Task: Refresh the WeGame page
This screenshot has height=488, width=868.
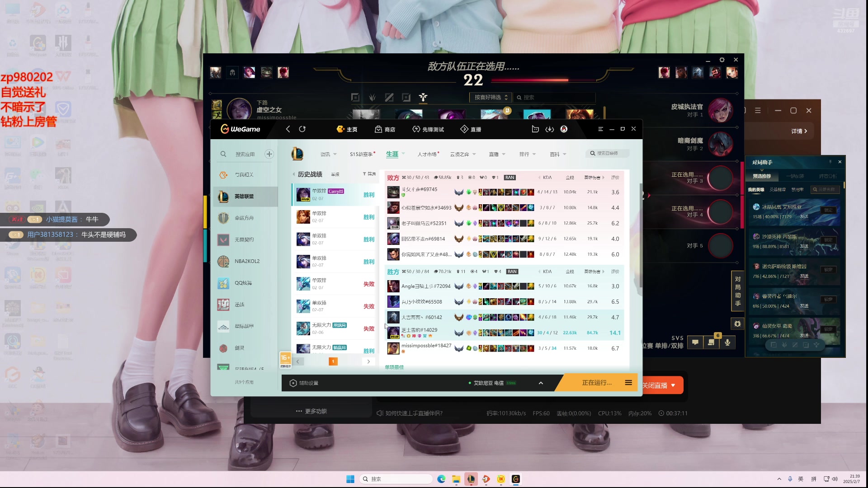Action: tap(302, 129)
